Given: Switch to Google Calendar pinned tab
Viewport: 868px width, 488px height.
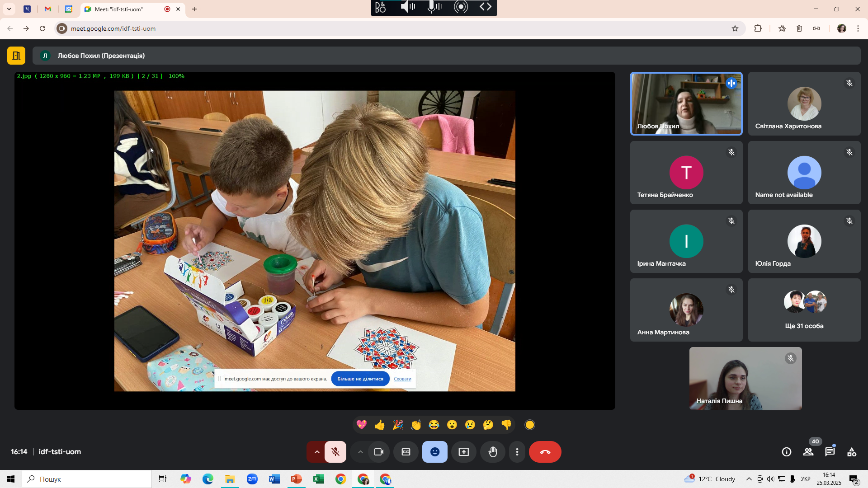Looking at the screenshot, I should (69, 9).
